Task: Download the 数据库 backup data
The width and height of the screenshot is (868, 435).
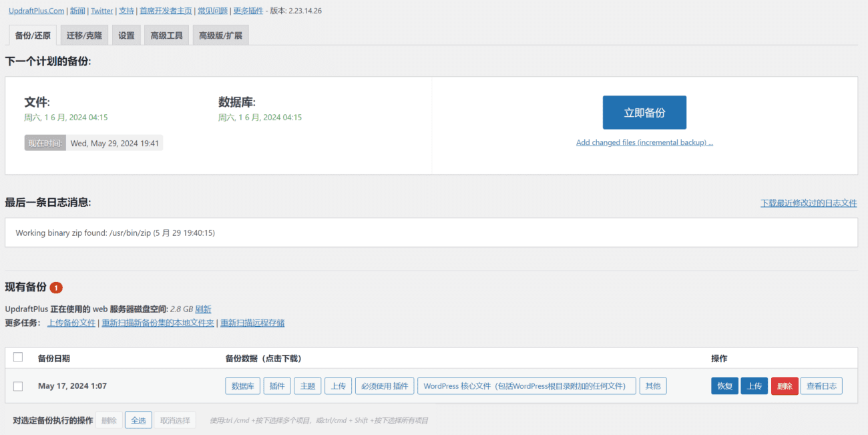Action: (242, 386)
